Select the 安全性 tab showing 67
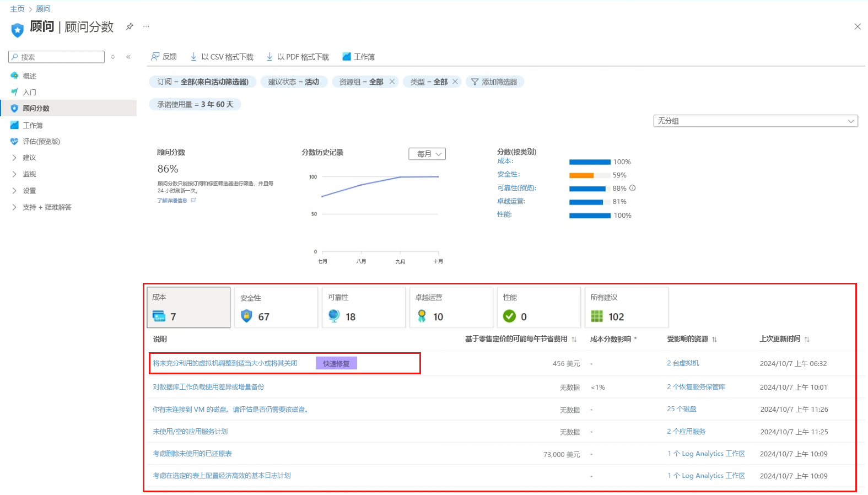Image resolution: width=868 pixels, height=495 pixels. pyautogui.click(x=276, y=307)
